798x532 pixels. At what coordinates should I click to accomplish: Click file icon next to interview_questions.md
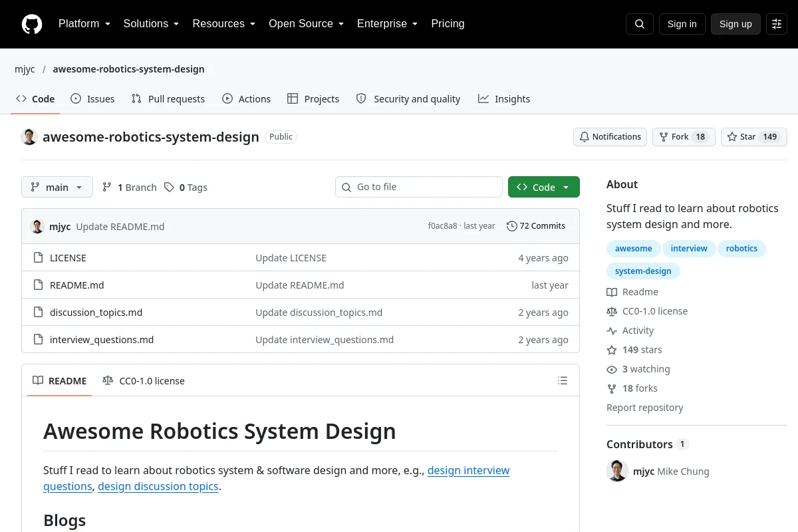[39, 340]
